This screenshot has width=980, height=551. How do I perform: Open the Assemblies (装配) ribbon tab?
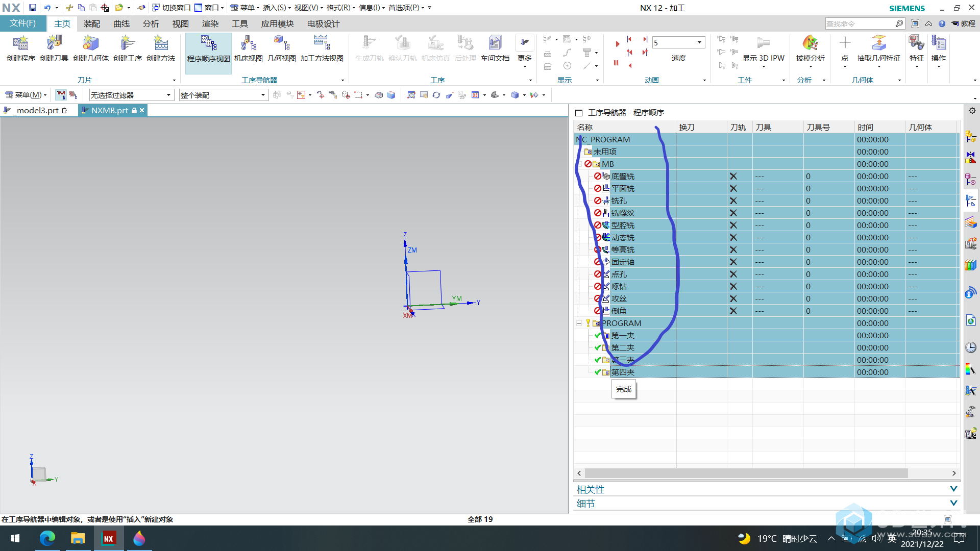(x=92, y=23)
